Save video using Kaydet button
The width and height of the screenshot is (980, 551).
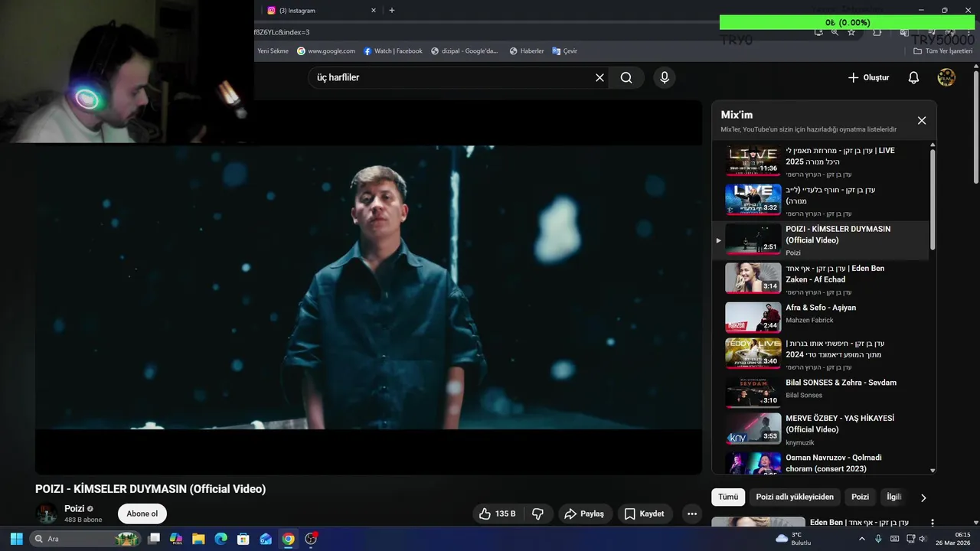click(x=644, y=514)
